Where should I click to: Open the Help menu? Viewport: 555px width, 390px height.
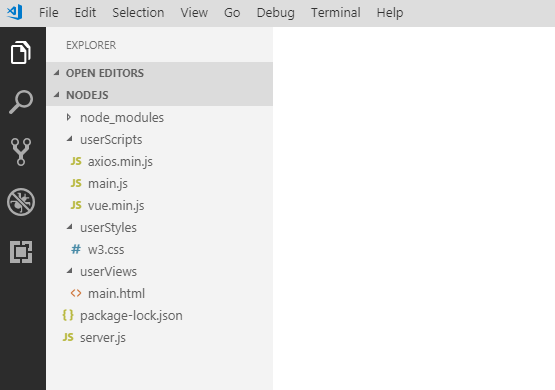[390, 13]
